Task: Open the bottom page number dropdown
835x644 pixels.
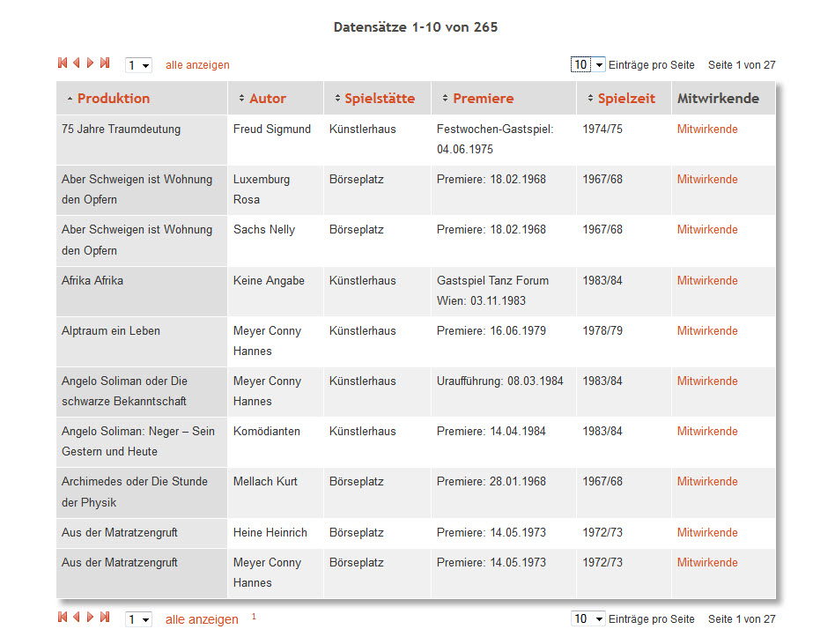Action: click(x=138, y=619)
